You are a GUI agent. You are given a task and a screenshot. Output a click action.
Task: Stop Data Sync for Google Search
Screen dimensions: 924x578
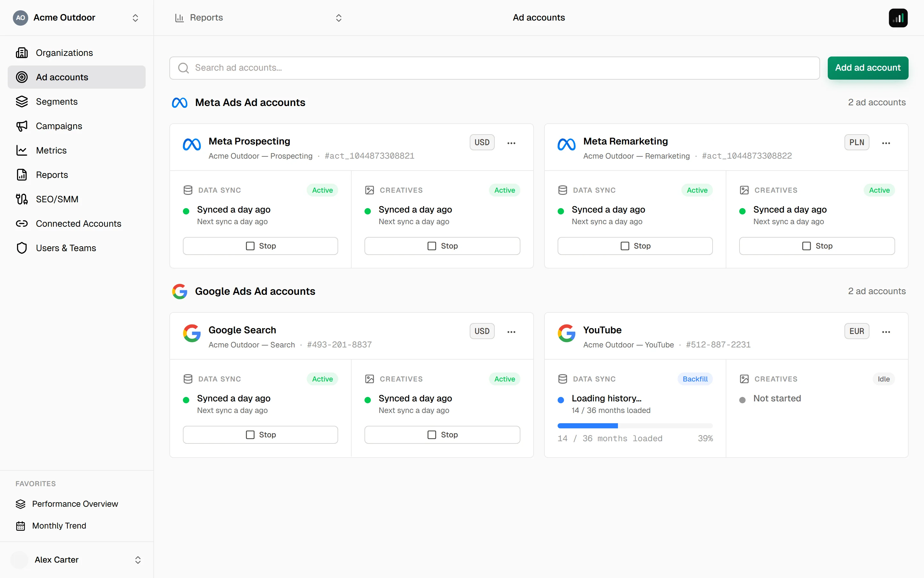click(x=261, y=435)
